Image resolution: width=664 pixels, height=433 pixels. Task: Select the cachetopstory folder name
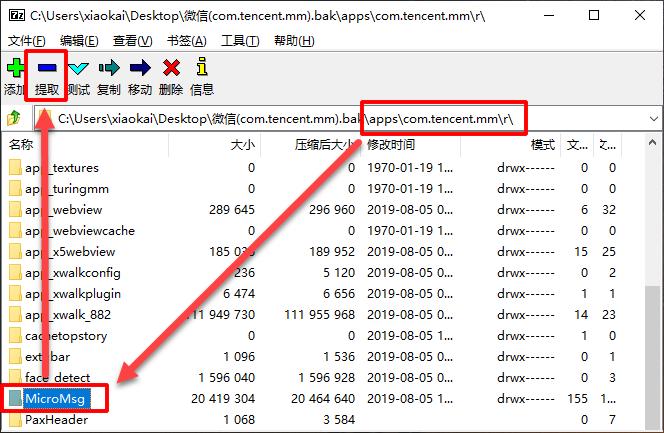tap(66, 336)
